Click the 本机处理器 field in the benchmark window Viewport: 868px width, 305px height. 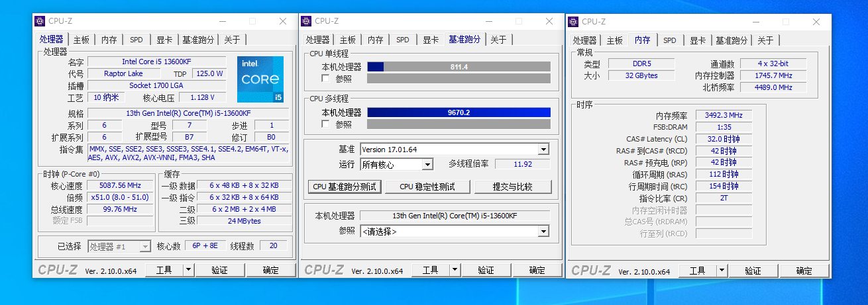tap(455, 216)
